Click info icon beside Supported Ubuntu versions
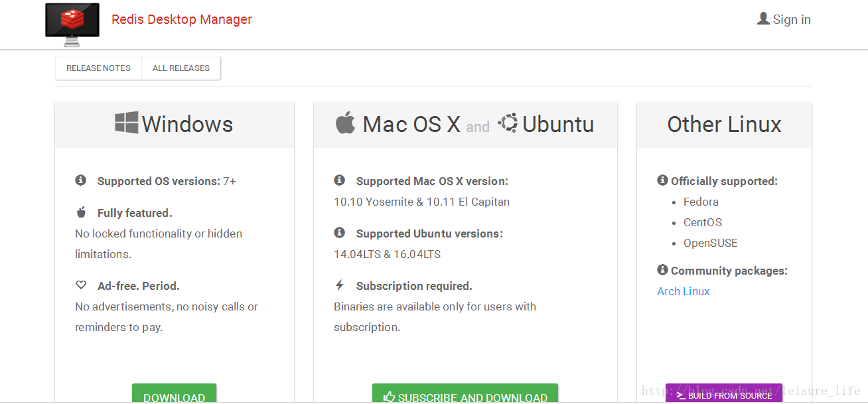This screenshot has width=868, height=404. 340,232
